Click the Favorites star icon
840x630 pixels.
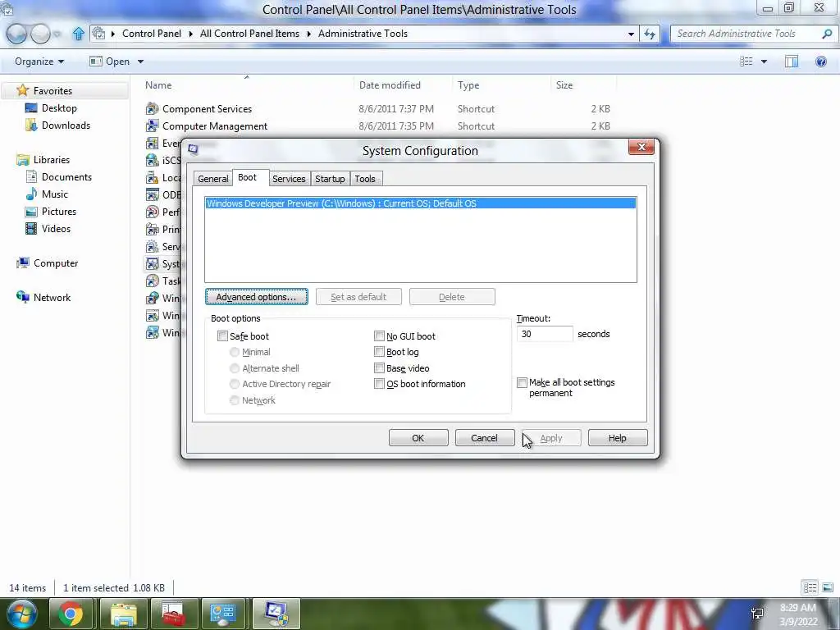(x=22, y=90)
